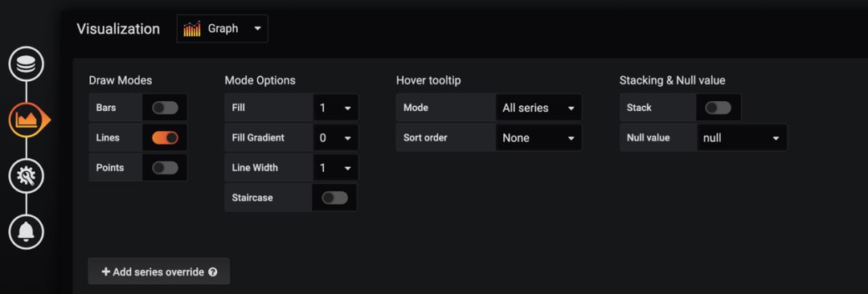Click the help question mark icon

[213, 272]
